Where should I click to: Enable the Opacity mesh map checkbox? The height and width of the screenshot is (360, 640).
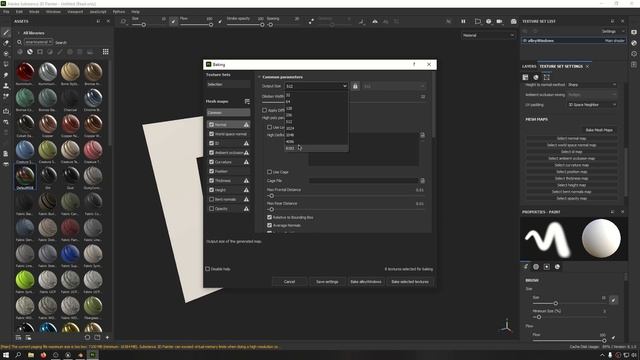click(211, 209)
